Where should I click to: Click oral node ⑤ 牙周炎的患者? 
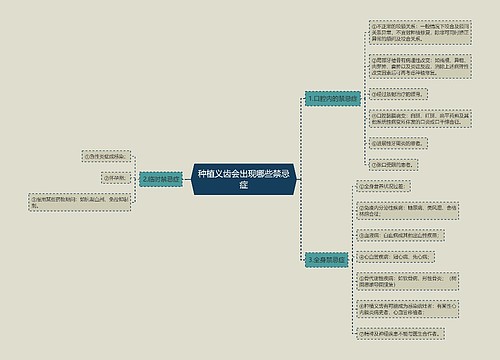[x=398, y=143]
